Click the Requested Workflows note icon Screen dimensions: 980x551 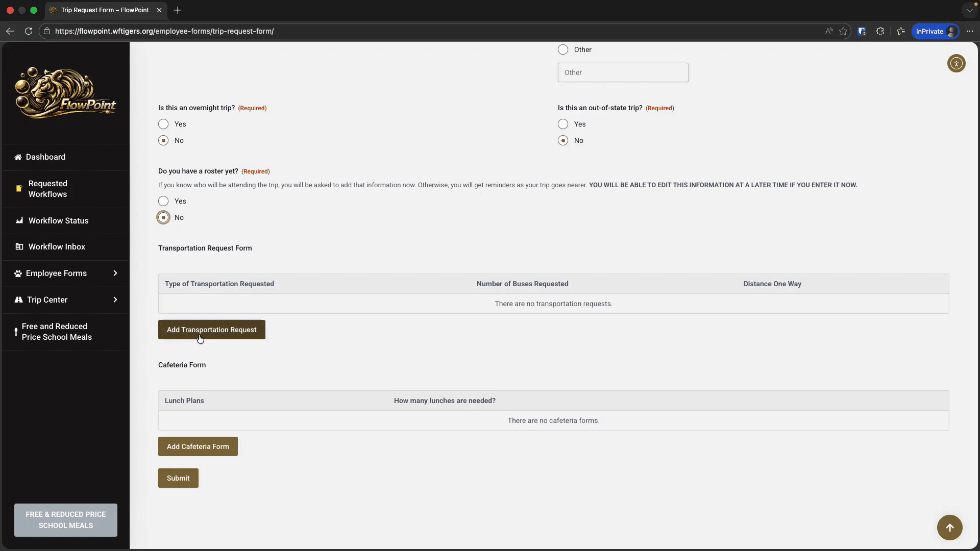pyautogui.click(x=19, y=188)
